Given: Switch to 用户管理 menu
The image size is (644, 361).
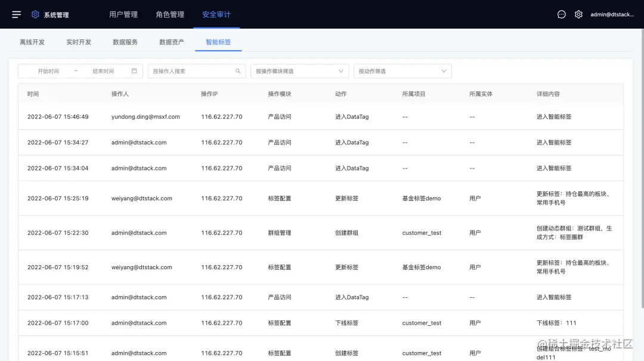Looking at the screenshot, I should pos(123,14).
